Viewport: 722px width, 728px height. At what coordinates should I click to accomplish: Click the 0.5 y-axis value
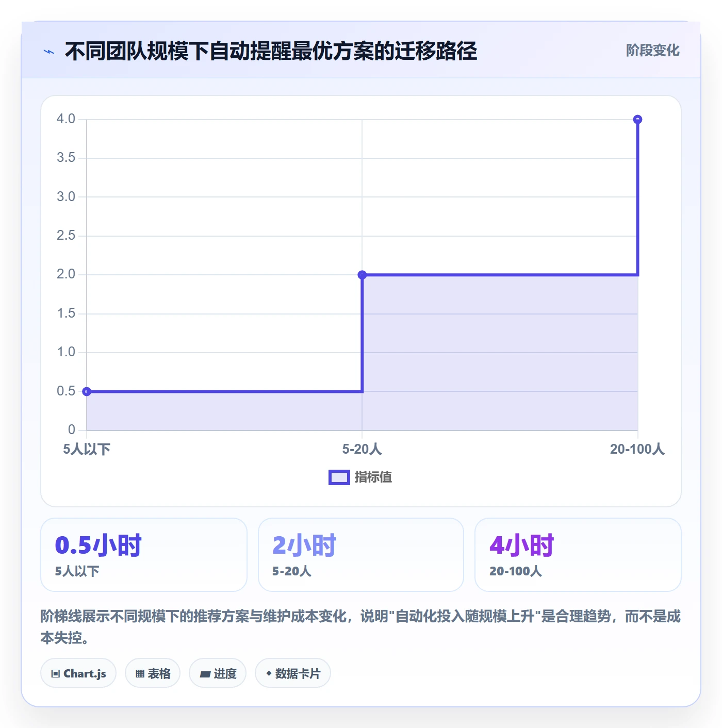tap(66, 391)
